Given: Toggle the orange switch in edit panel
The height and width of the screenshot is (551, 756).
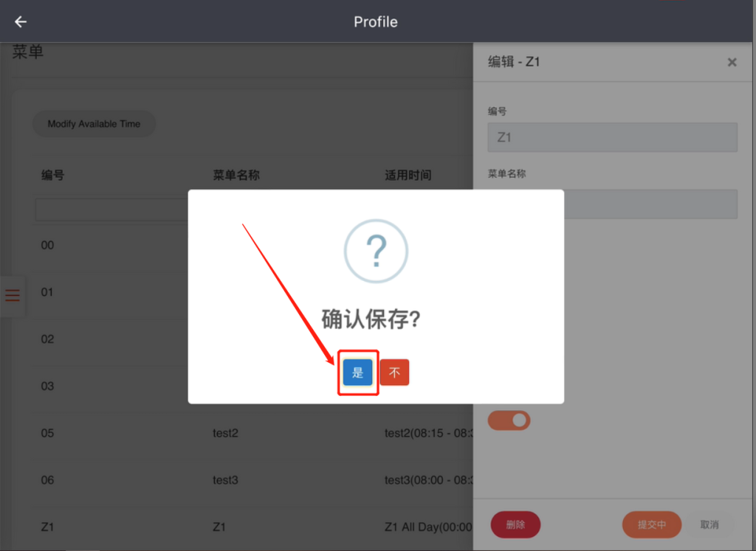Looking at the screenshot, I should [509, 420].
